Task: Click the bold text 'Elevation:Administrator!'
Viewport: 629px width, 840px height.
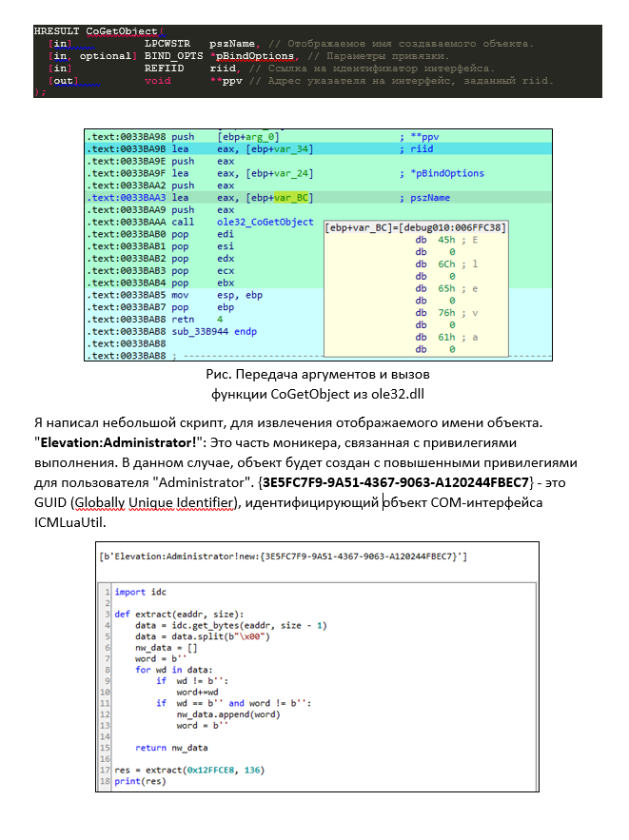Action: [118, 442]
